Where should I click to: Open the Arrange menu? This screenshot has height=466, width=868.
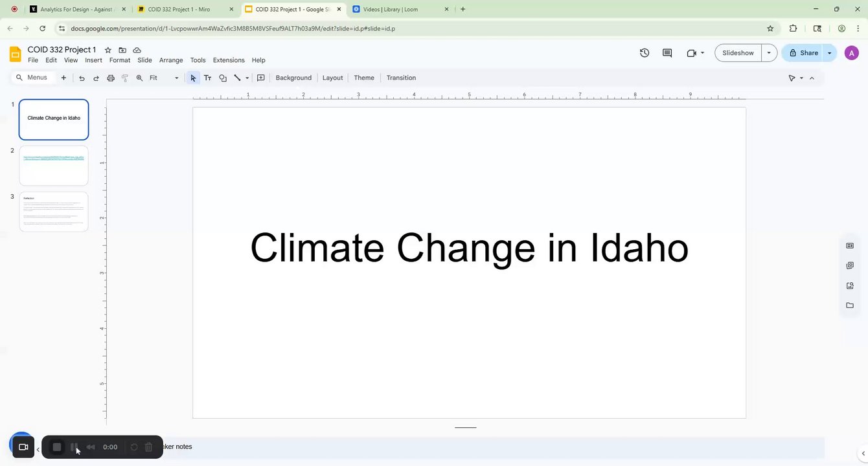pyautogui.click(x=171, y=60)
